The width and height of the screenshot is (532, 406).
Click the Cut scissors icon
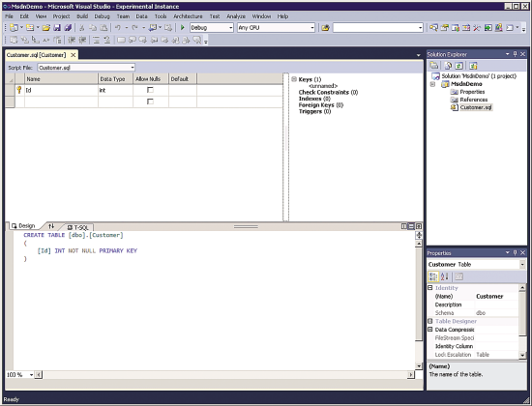pyautogui.click(x=81, y=28)
